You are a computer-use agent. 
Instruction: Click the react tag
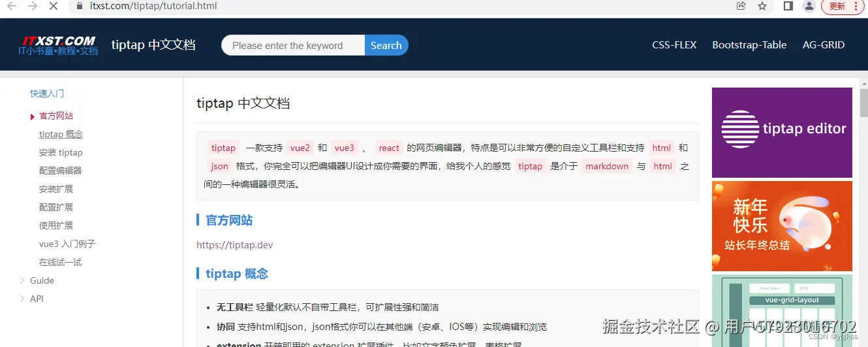pos(389,148)
